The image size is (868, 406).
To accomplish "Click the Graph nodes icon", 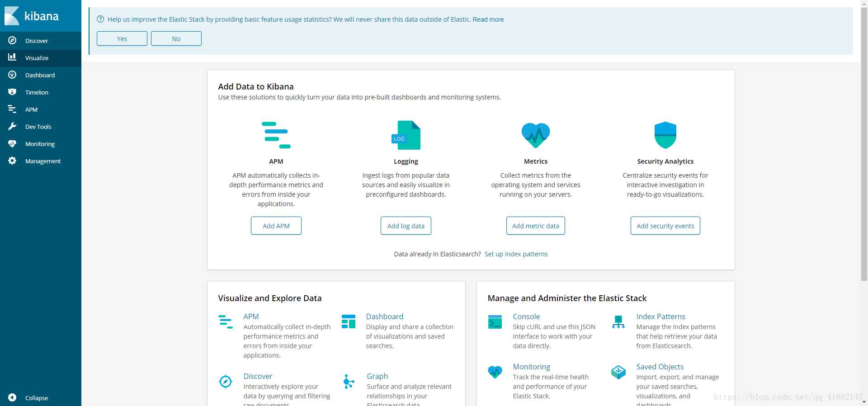I will [x=349, y=382].
